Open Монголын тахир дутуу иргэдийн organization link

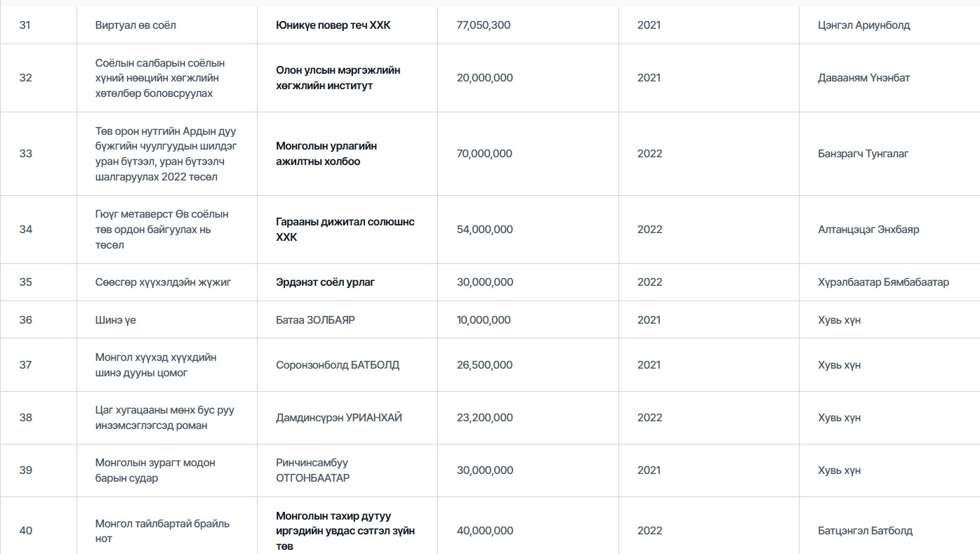click(x=345, y=531)
